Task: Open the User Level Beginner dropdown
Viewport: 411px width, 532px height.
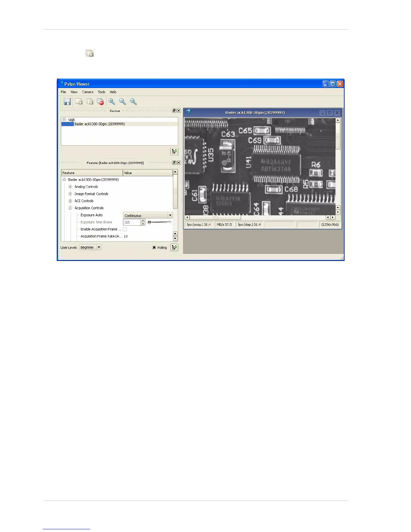Action: tap(99, 247)
